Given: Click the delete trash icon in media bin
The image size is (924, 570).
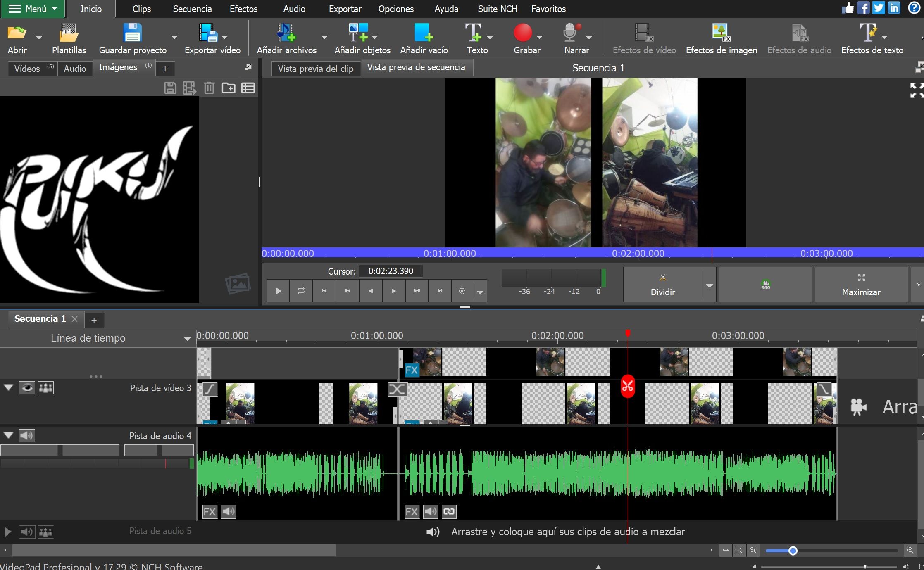Looking at the screenshot, I should click(x=209, y=88).
